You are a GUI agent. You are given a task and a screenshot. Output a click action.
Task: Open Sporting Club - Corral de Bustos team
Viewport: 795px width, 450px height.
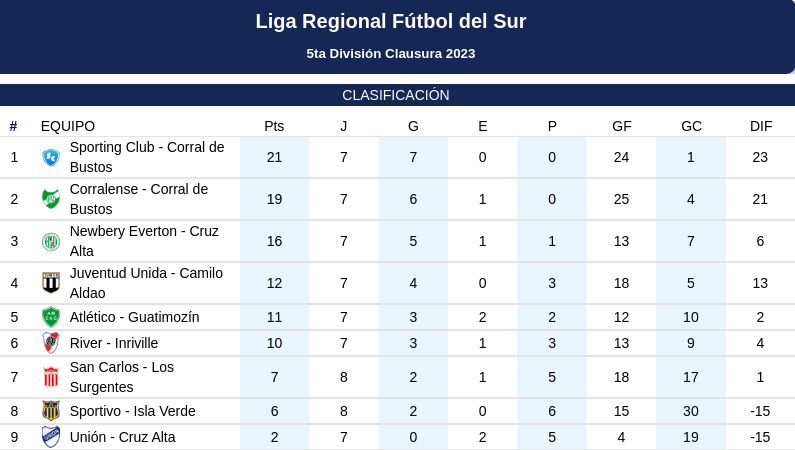click(147, 157)
